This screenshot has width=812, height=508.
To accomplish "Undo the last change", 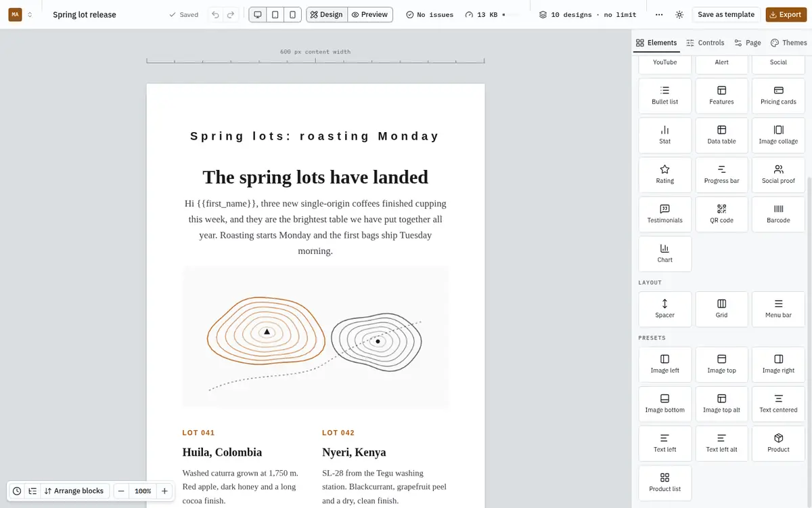I will (215, 14).
